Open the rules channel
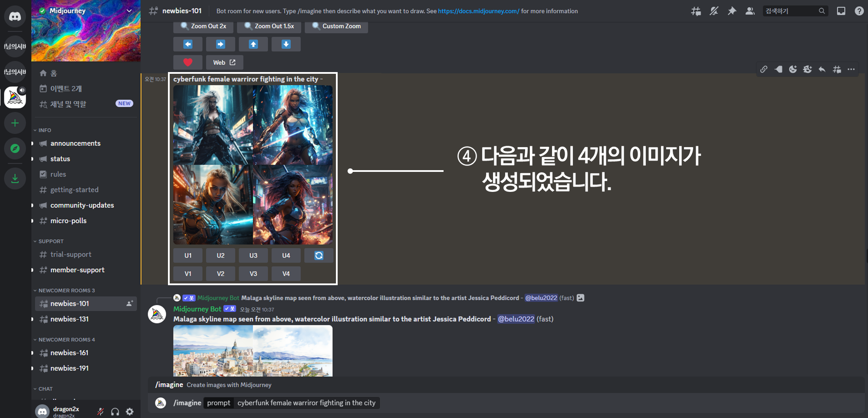Image resolution: width=868 pixels, height=418 pixels. [x=86, y=174]
